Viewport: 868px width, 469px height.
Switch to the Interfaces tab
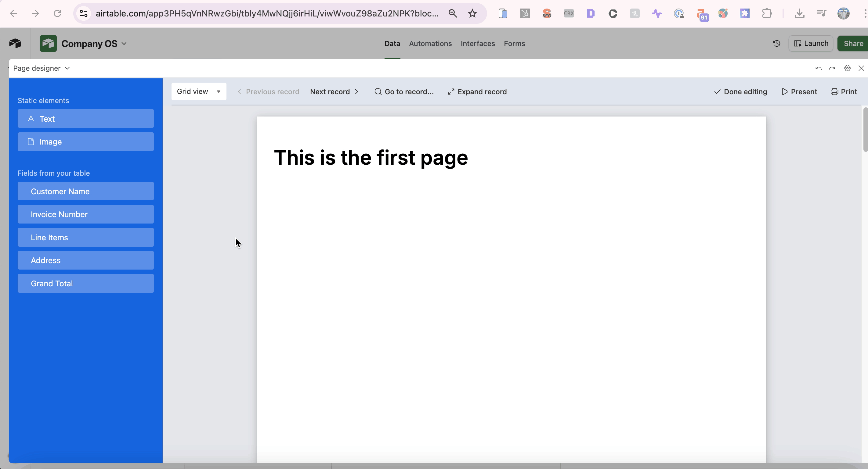[x=477, y=43]
